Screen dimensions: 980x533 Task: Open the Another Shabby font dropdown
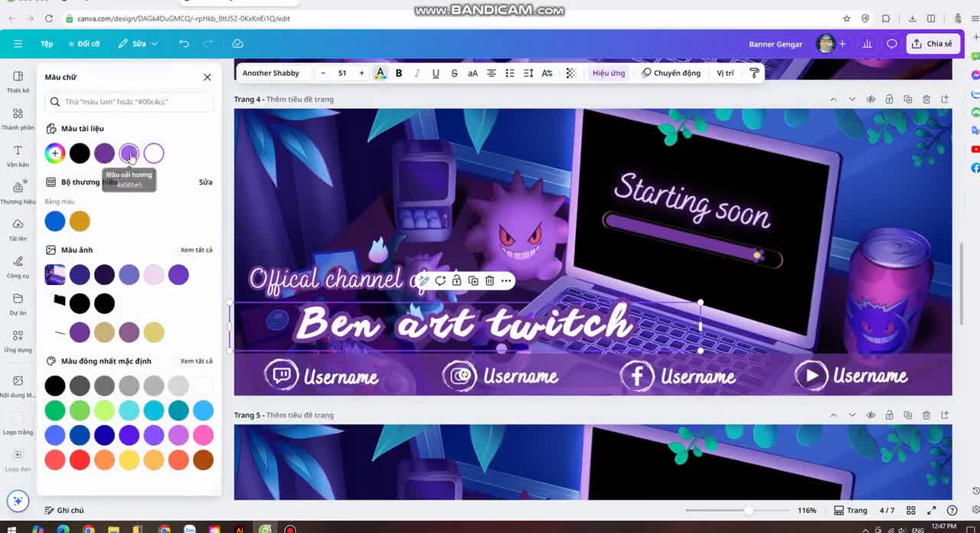point(273,73)
